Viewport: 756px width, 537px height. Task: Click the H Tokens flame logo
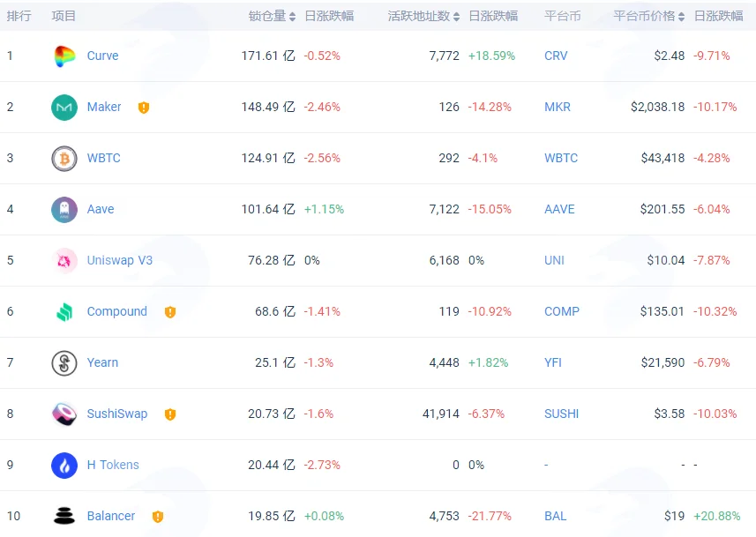(x=64, y=465)
